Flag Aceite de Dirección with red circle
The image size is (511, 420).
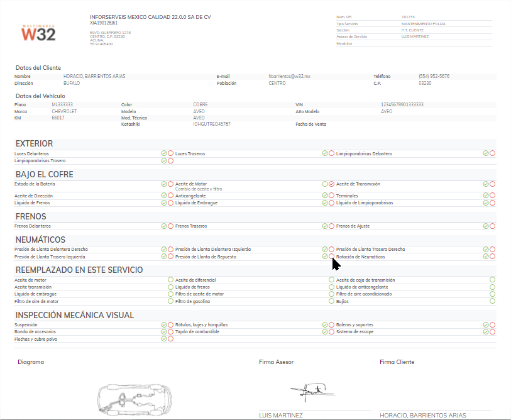coord(170,196)
